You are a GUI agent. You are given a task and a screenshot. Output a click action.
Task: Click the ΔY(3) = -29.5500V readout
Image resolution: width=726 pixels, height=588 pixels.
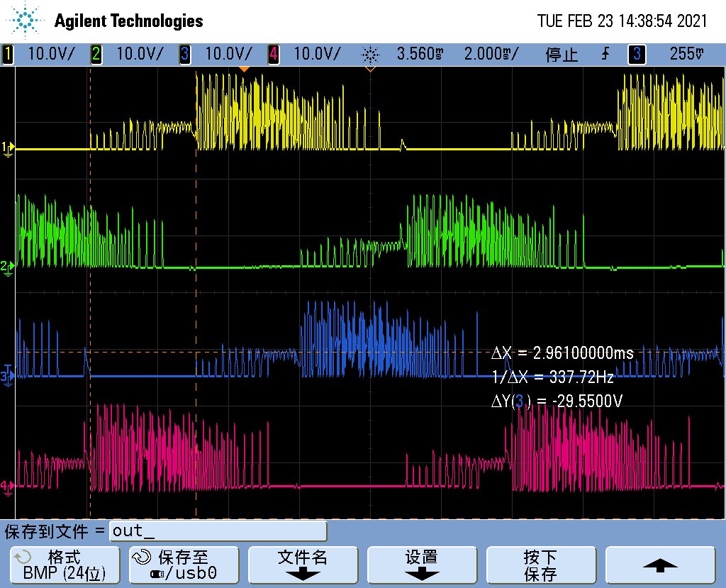pos(557,401)
